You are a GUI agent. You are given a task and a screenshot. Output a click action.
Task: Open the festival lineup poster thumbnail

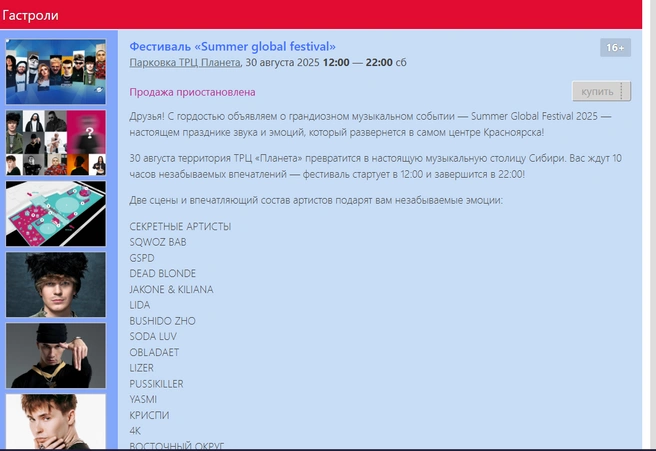pyautogui.click(x=56, y=72)
